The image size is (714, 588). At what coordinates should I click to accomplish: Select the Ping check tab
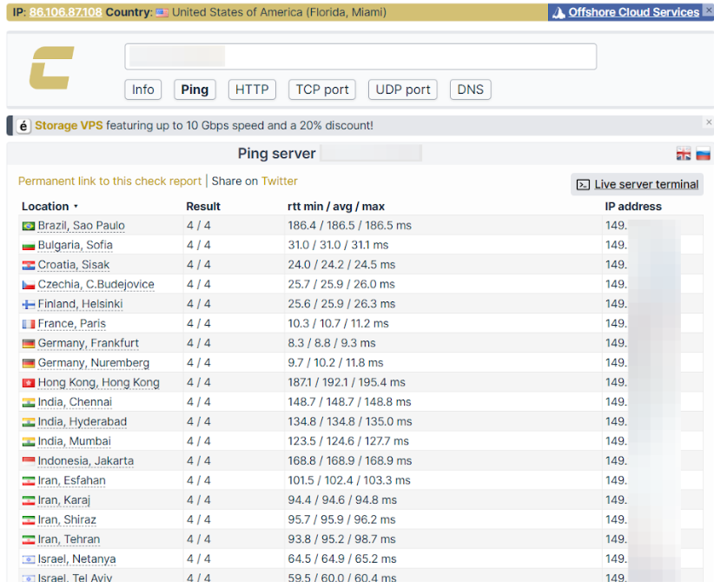coord(195,89)
